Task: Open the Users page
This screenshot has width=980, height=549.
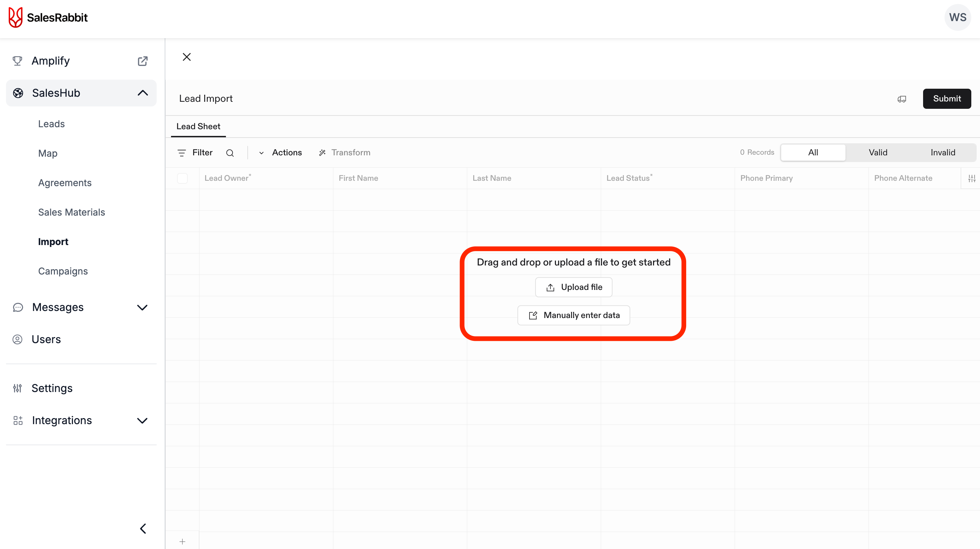Action: click(x=46, y=339)
